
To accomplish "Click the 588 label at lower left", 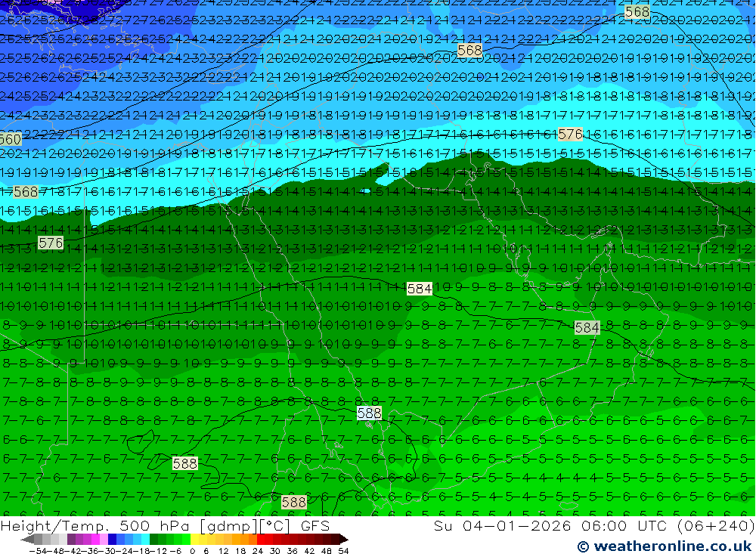I will 185,463.
